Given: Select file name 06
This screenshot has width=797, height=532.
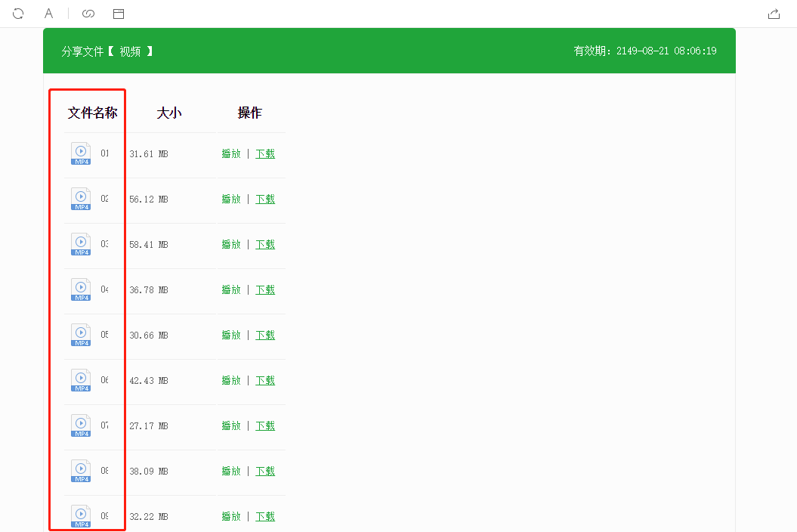Looking at the screenshot, I should 105,379.
